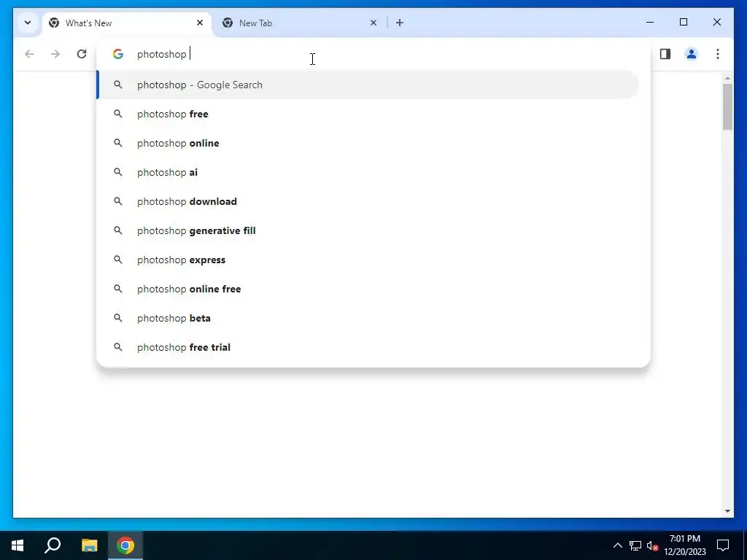Click the Google icon in address bar
Screen dimensions: 747x560
(x=118, y=54)
